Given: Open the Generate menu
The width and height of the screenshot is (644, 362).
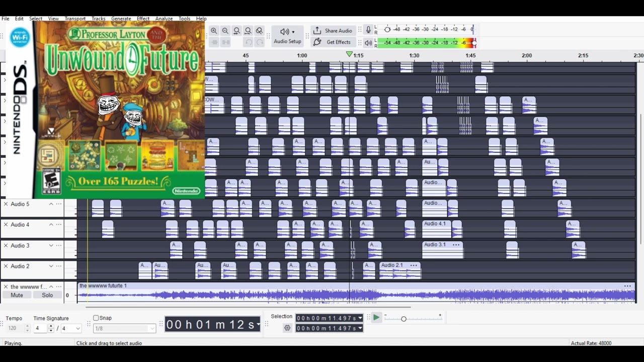Looking at the screenshot, I should [x=121, y=19].
